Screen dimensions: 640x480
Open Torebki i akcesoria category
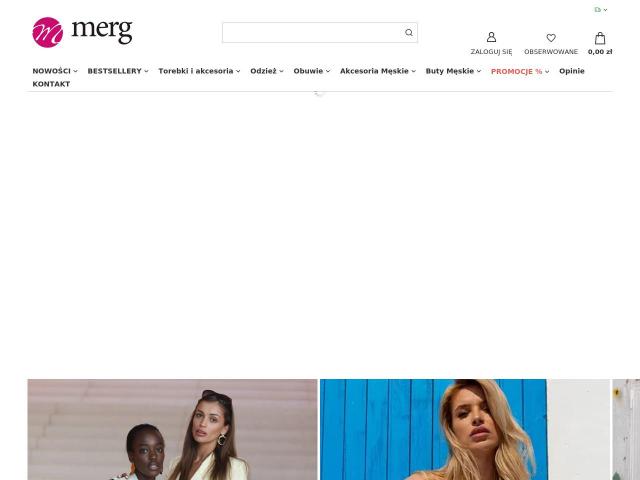coord(199,71)
